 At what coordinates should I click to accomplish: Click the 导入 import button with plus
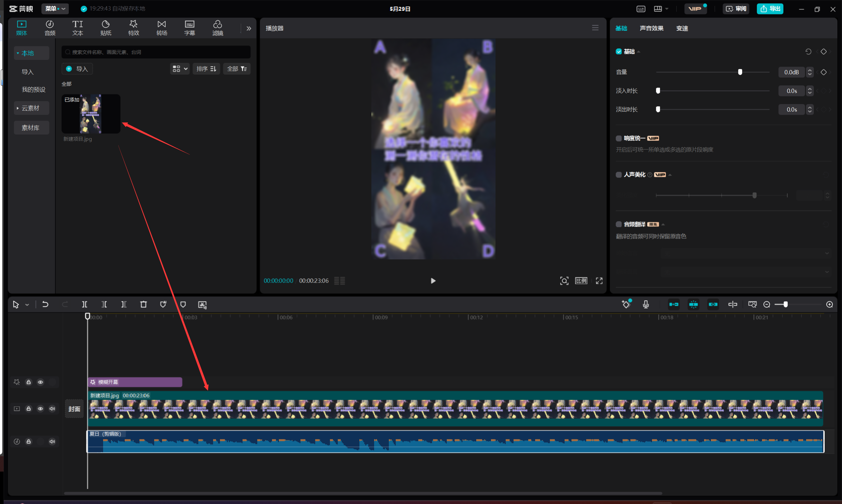(x=77, y=69)
